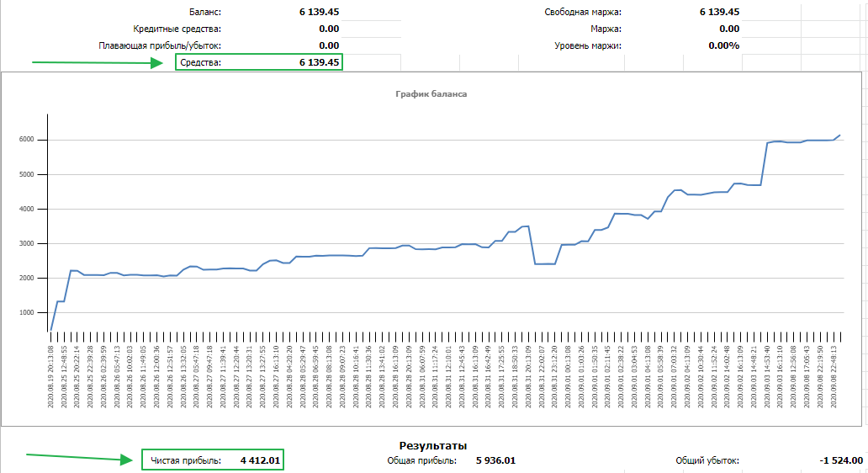Select the Чистая прибыль value 4 412.01
Image resolution: width=868 pixels, height=473 pixels.
tap(260, 460)
